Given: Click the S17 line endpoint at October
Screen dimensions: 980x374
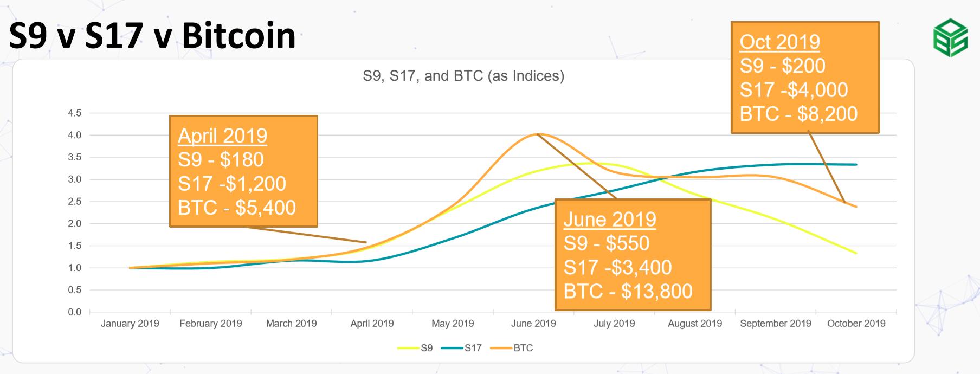Looking at the screenshot, I should [x=856, y=164].
